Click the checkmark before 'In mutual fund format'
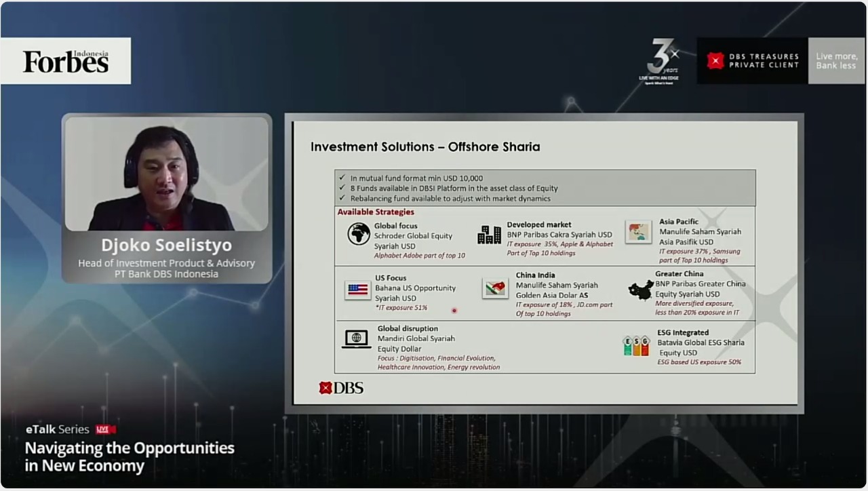Screen dimensions: 868x491 tap(342, 178)
